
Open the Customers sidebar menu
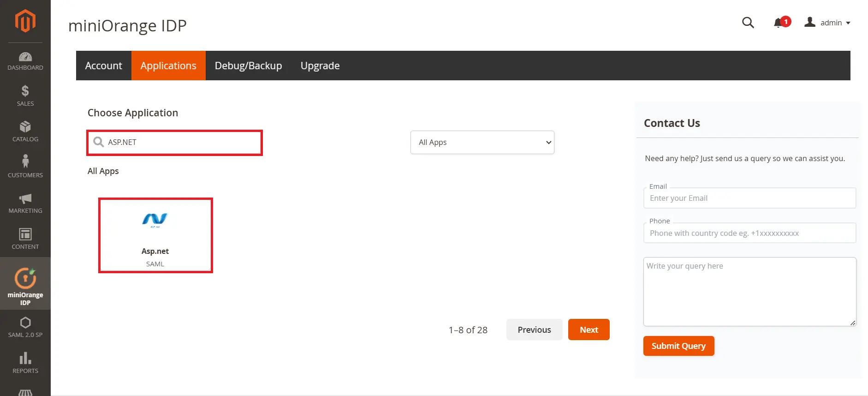coord(25,167)
